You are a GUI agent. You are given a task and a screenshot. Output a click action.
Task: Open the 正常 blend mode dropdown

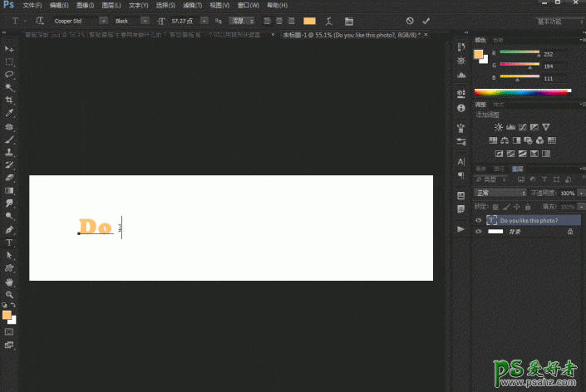[x=500, y=193]
